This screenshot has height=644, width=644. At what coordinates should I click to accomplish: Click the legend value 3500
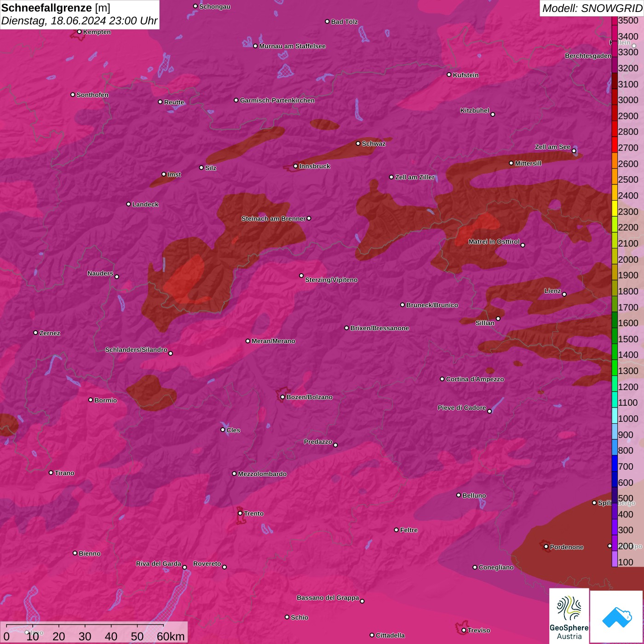click(x=628, y=20)
